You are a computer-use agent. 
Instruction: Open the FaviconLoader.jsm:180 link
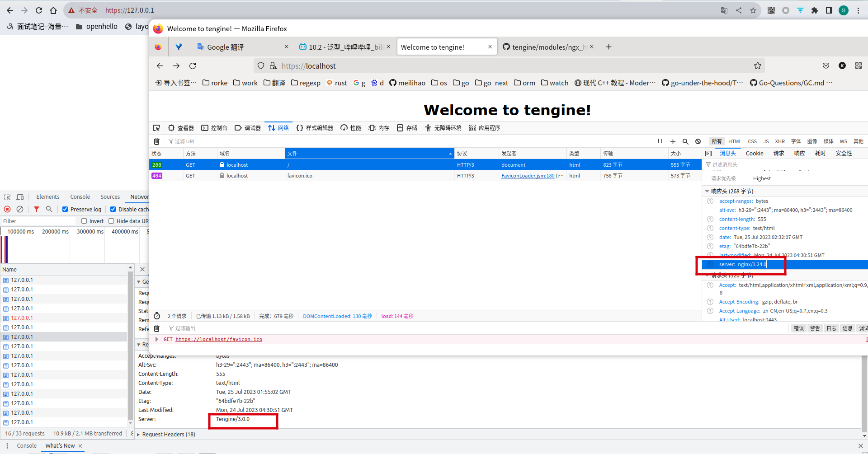pyautogui.click(x=527, y=176)
